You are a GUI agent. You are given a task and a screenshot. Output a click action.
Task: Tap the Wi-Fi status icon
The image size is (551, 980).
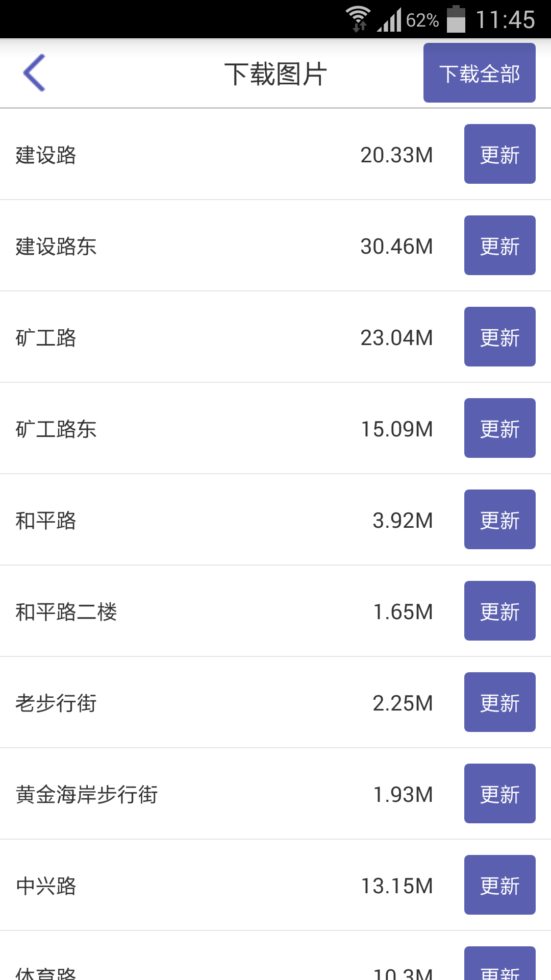coord(358,19)
